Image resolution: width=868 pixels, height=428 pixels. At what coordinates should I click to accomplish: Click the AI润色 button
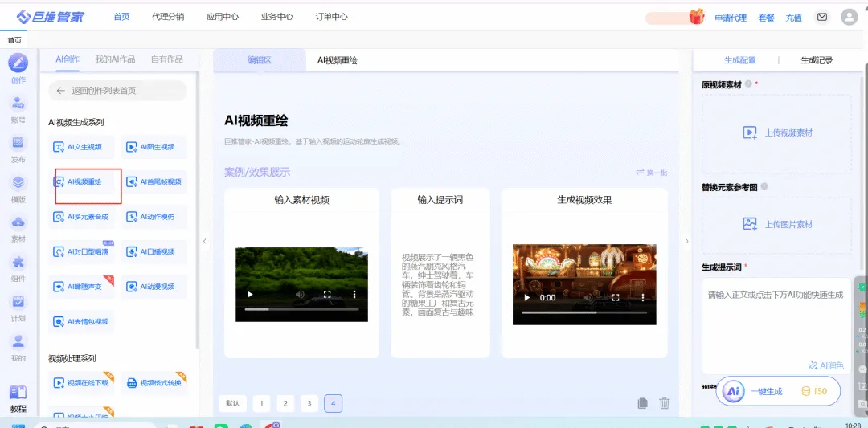[x=826, y=365]
